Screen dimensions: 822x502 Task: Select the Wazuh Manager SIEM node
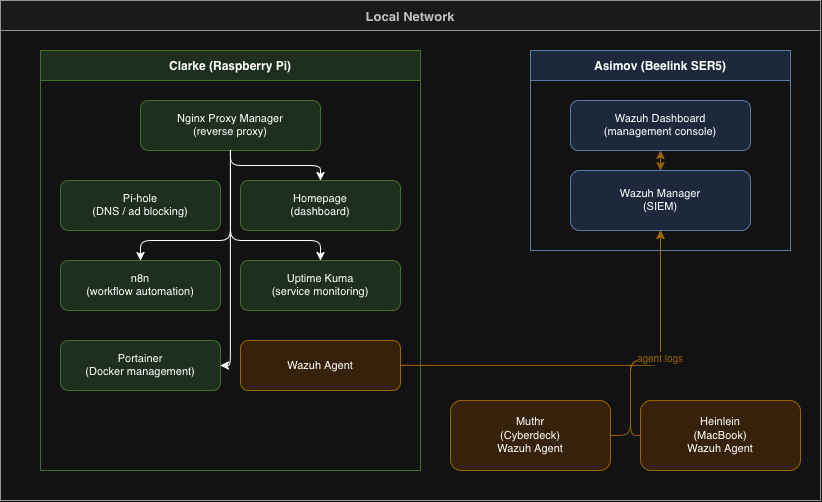click(x=660, y=200)
